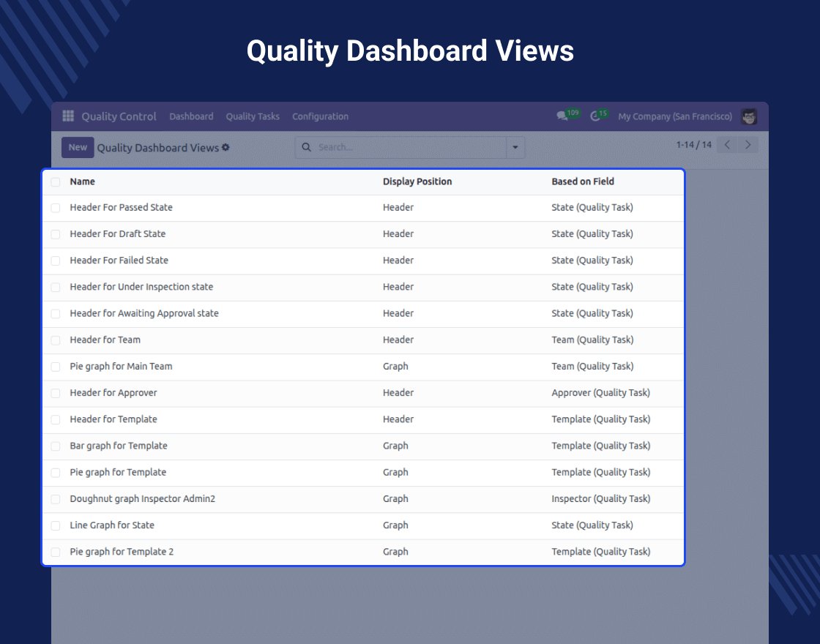Open the Pie graph for Main Team record
Viewport: 820px width, 644px height.
pos(122,367)
